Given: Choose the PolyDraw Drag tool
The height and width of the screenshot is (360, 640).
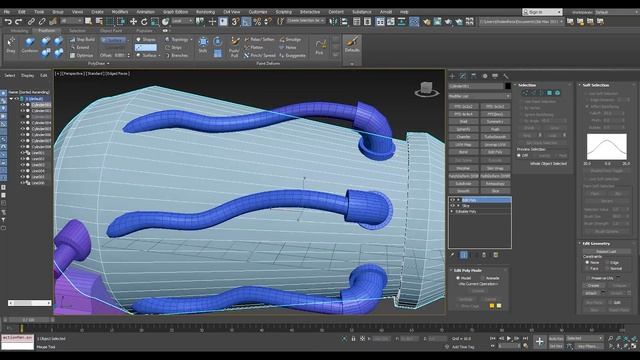Looking at the screenshot, I should click(x=11, y=44).
